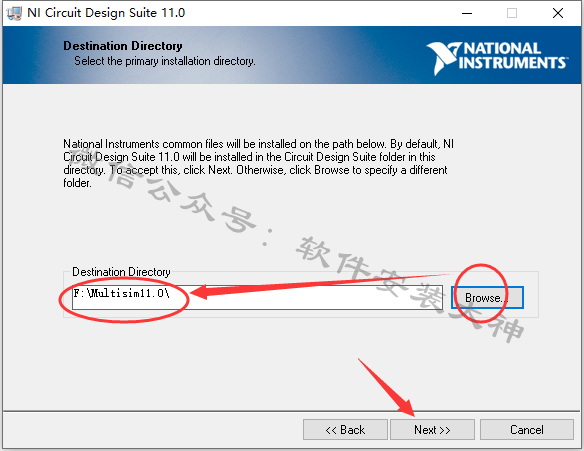Click the installer icon in the title bar

14,13
